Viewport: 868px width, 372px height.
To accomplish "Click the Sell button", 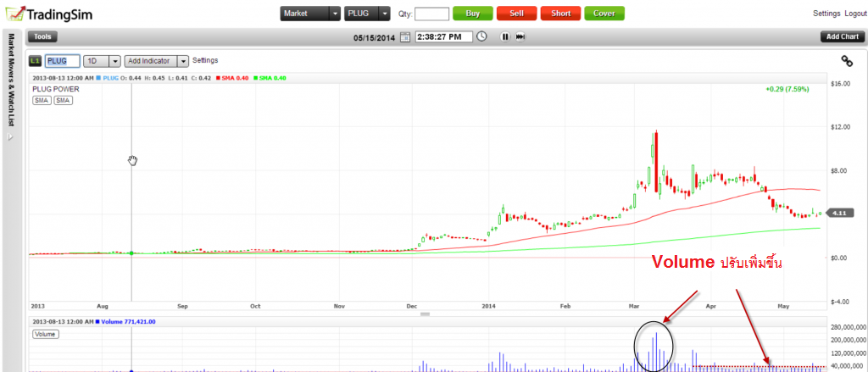I will [516, 14].
